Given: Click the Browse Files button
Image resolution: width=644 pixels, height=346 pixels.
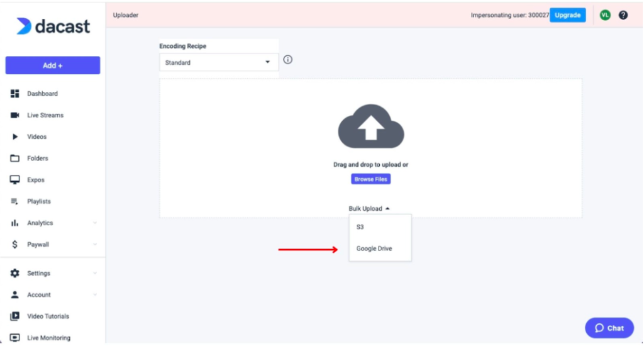Looking at the screenshot, I should [x=370, y=179].
